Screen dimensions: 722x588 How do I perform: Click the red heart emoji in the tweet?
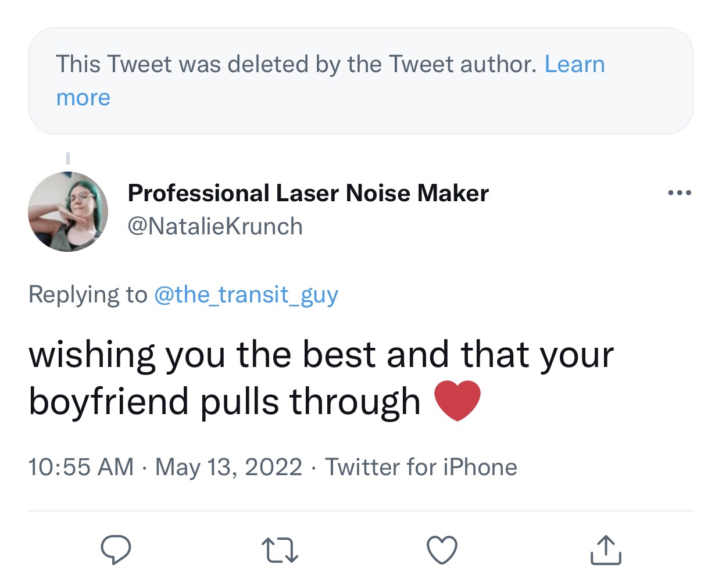pos(457,400)
